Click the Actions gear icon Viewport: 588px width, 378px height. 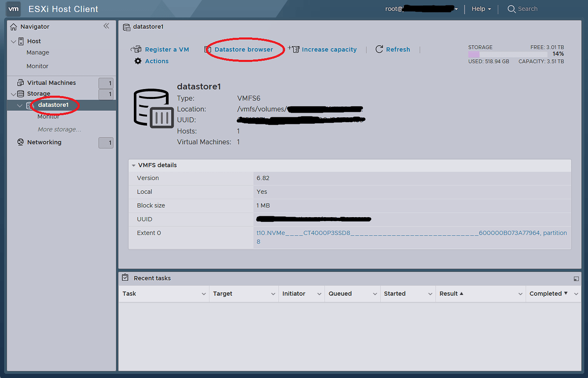(138, 61)
